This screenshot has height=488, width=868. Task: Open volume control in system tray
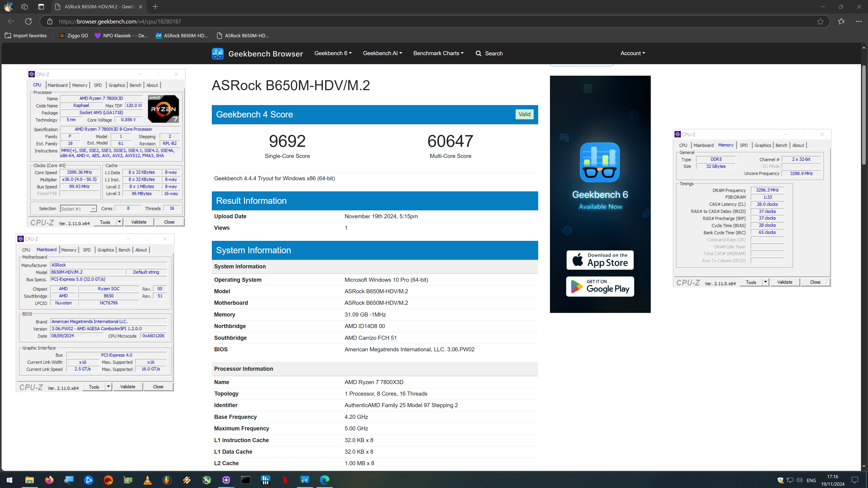coord(799,480)
